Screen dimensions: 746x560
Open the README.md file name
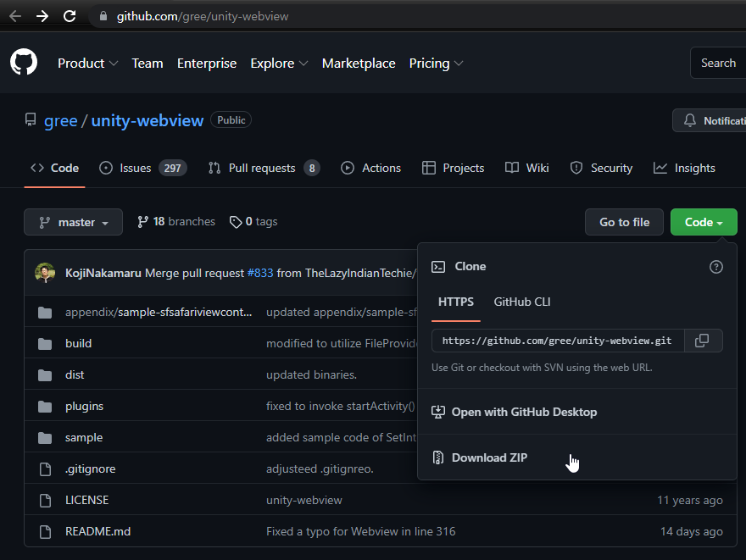(98, 531)
